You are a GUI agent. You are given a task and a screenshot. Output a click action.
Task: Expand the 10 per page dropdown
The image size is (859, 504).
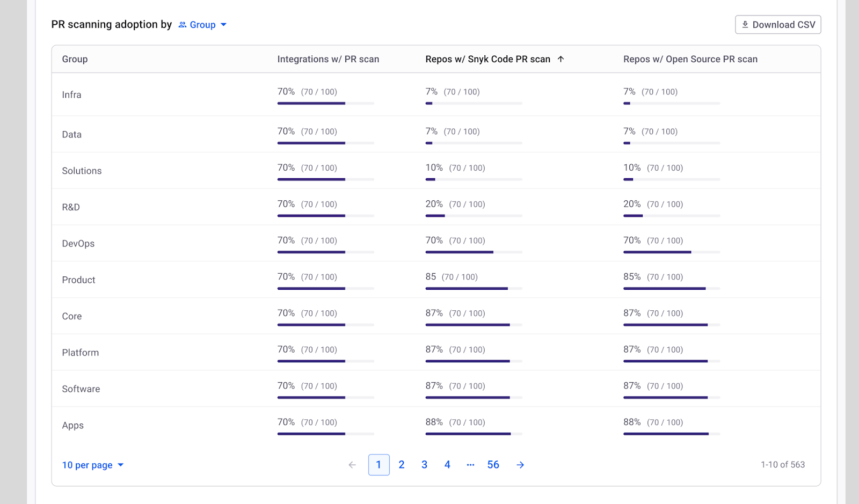88,465
